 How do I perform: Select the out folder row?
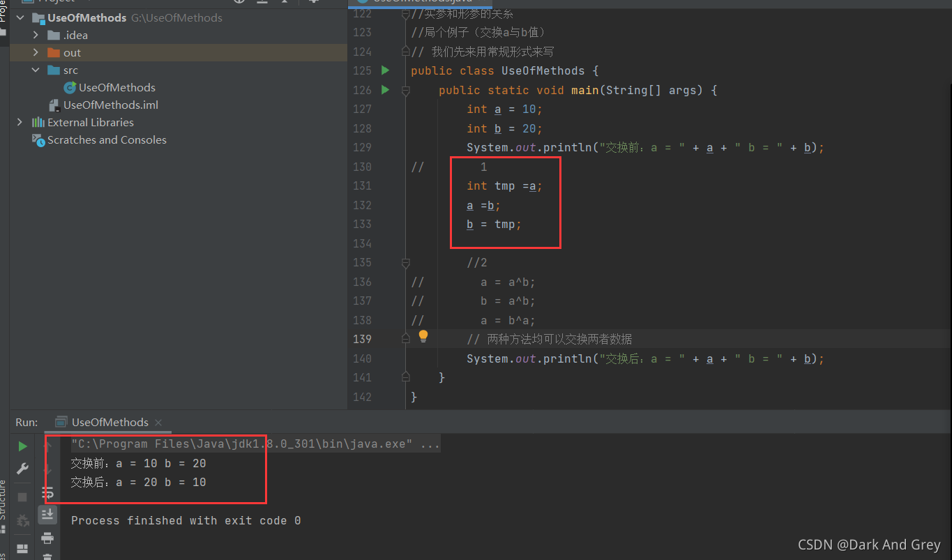point(178,52)
